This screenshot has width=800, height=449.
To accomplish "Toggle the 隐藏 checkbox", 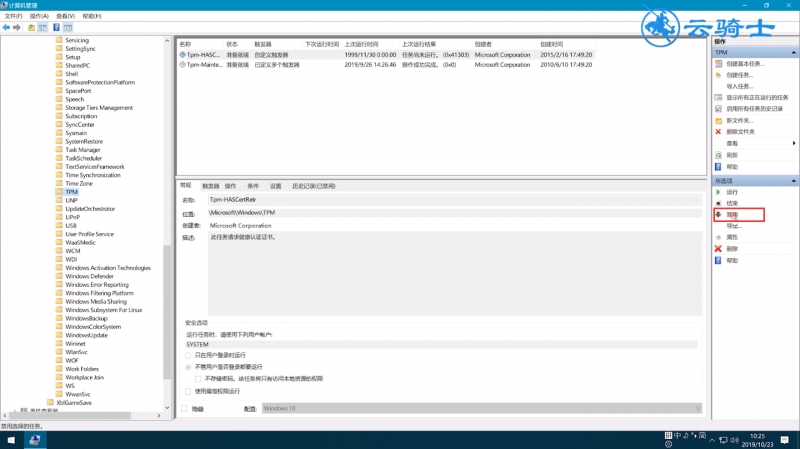I will 184,409.
